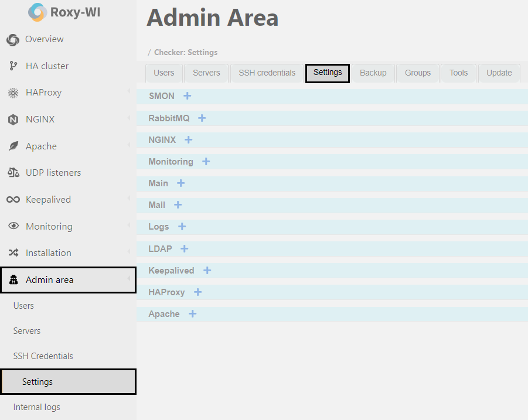The image size is (528, 420).
Task: Click the Apache feather icon
Action: point(13,146)
